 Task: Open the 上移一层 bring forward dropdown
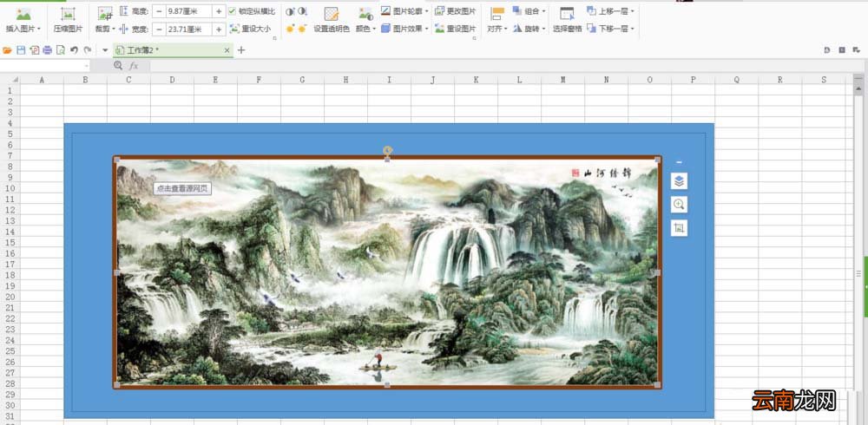(x=610, y=11)
